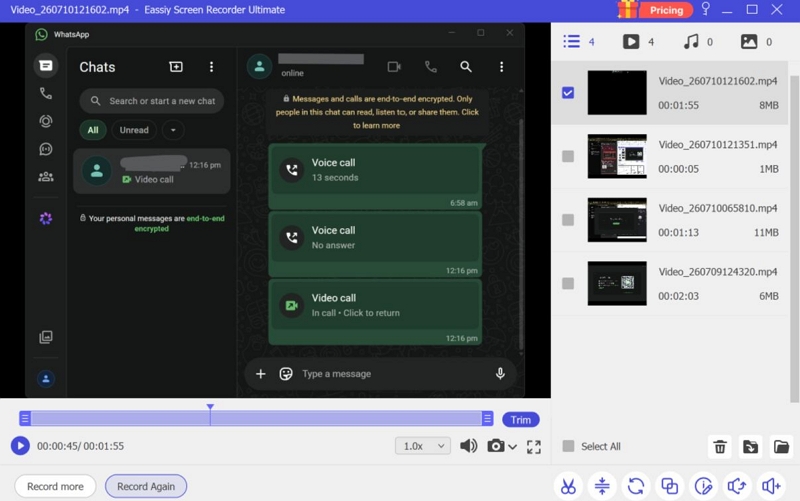Image resolution: width=800 pixels, height=501 pixels.
Task: Switch to the all files list tab
Action: (571, 41)
